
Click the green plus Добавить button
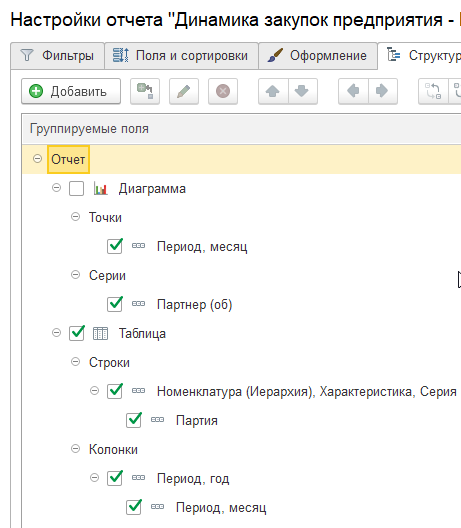pyautogui.click(x=71, y=91)
